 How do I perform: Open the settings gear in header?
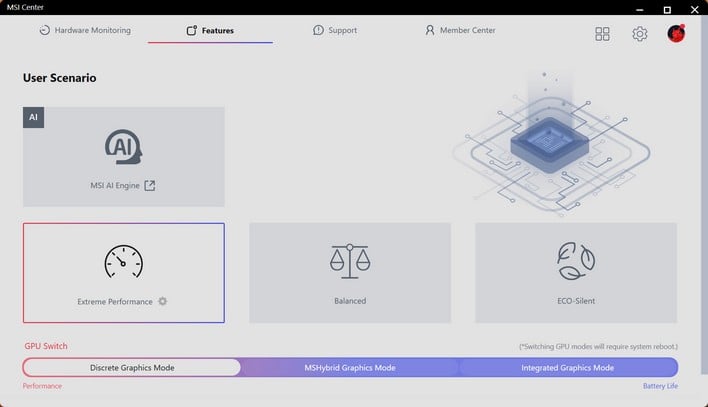coord(639,34)
